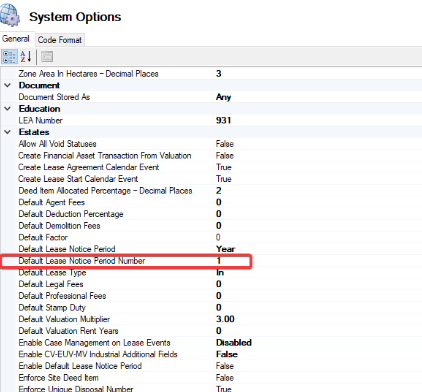
Task: Select the Categorized view toolbar icon
Action: pyautogui.click(x=9, y=56)
